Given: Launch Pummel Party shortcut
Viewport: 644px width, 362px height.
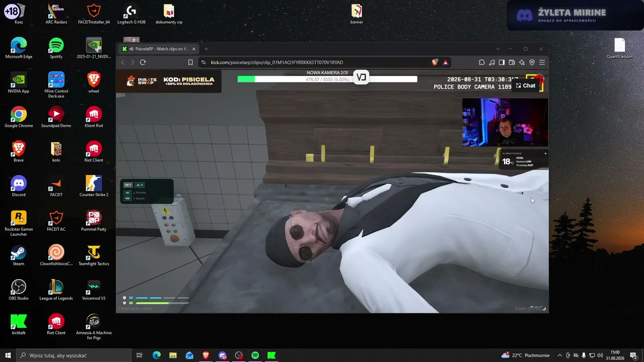Looking at the screenshot, I should tap(94, 221).
